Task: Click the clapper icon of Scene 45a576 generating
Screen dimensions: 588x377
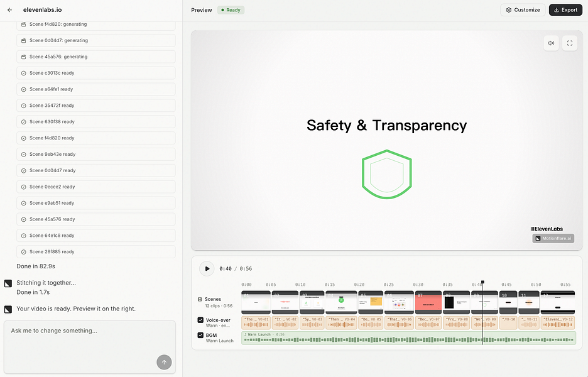Action: (24, 57)
